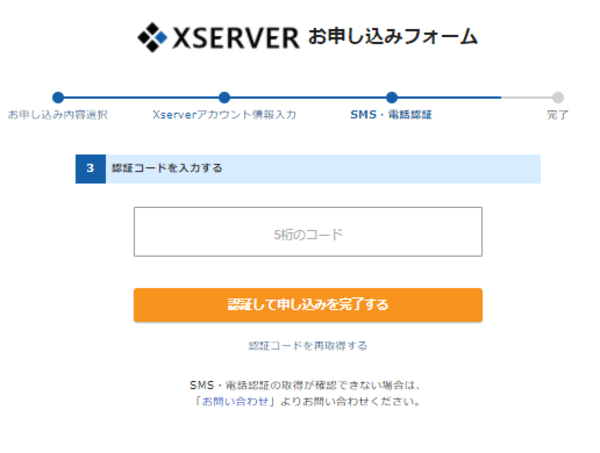This screenshot has height=453, width=600.
Task: Select the SMS・電話認証 step dot
Action: tap(391, 98)
